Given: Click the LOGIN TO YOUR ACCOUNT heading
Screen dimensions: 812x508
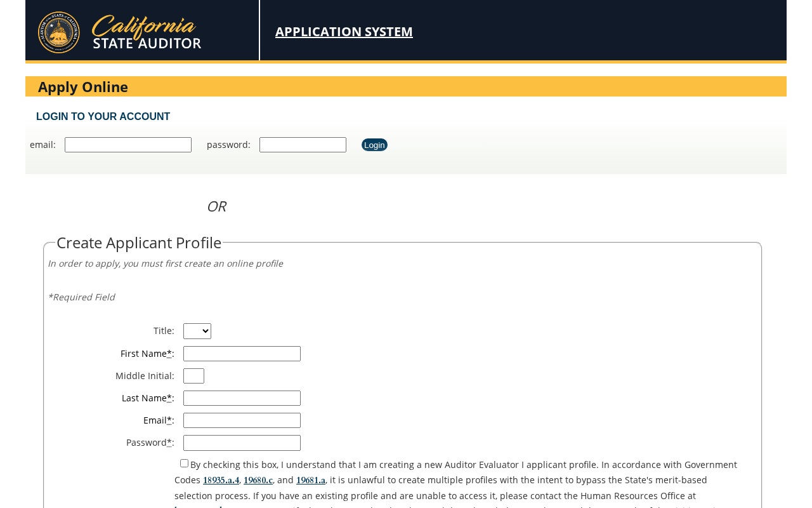Looking at the screenshot, I should (x=103, y=117).
